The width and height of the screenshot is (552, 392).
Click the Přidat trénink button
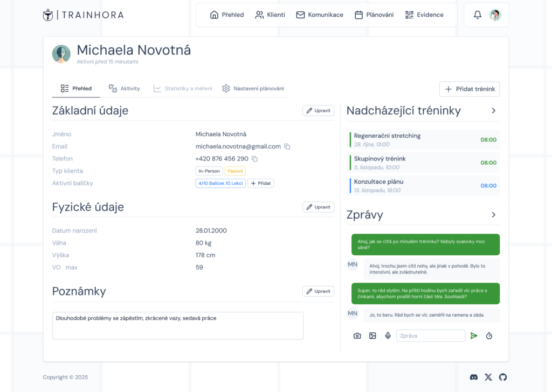[470, 89]
